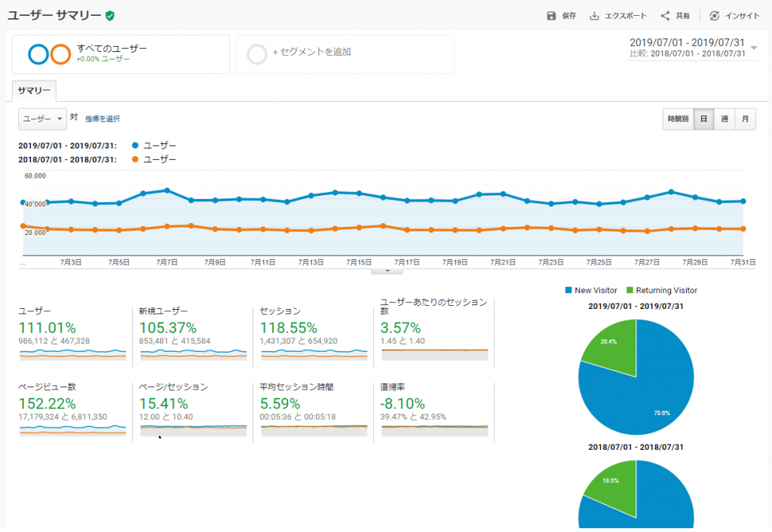The image size is (772, 532).
Task: Click the +0.00% ユーザー segment percentage
Action: [103, 59]
